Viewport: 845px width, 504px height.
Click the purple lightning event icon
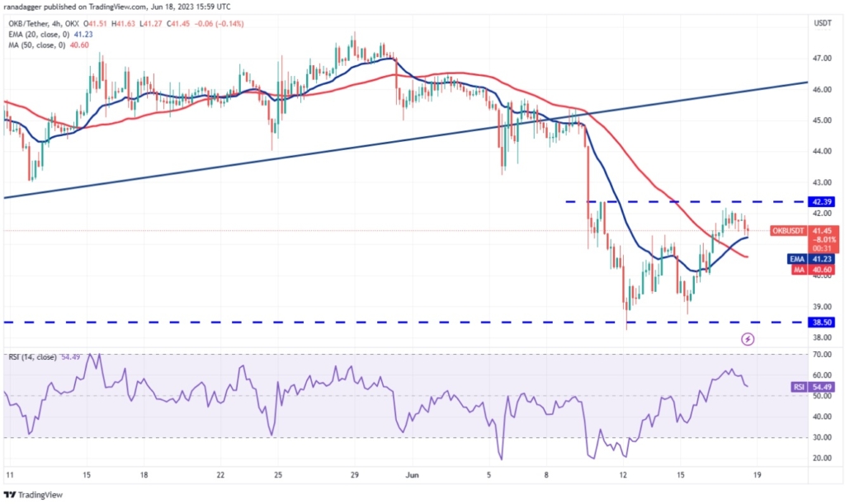click(x=748, y=339)
